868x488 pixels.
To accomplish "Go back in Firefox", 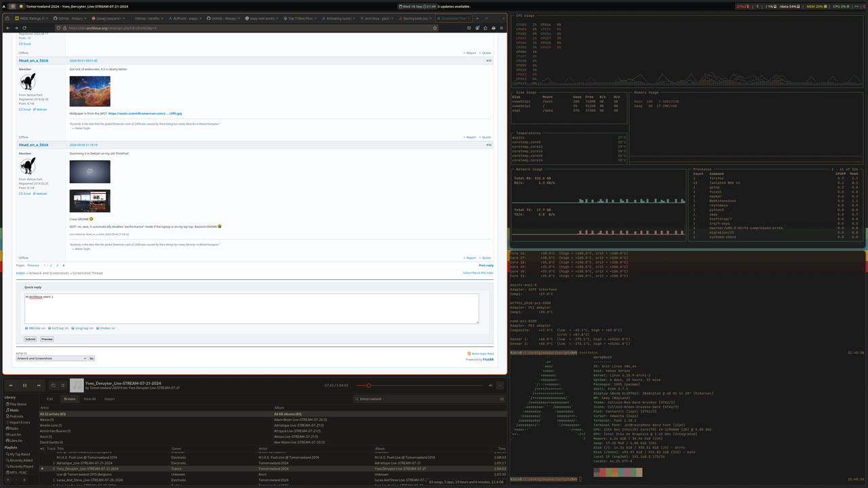I will (8, 28).
